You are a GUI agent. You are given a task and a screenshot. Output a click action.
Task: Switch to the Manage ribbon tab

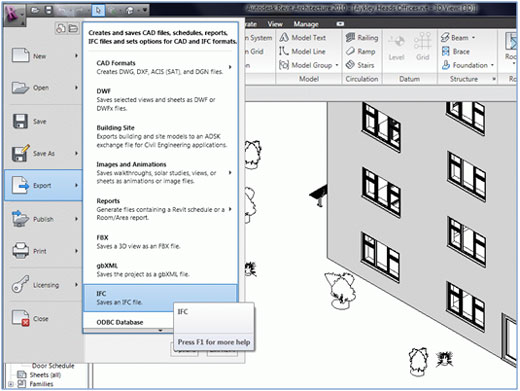(306, 24)
